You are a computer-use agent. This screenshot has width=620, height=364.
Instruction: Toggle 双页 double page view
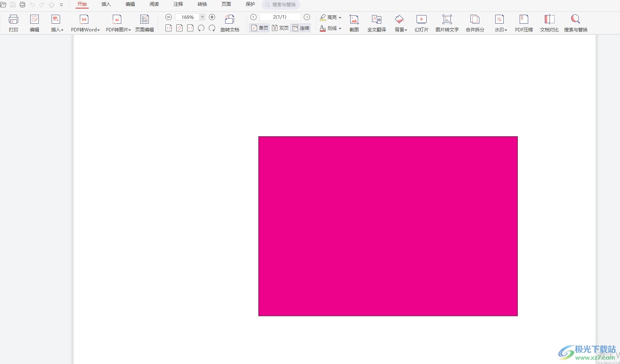[280, 28]
